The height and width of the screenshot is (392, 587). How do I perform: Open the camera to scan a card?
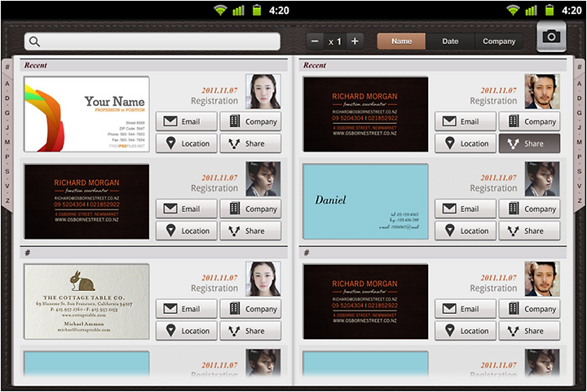[x=551, y=37]
